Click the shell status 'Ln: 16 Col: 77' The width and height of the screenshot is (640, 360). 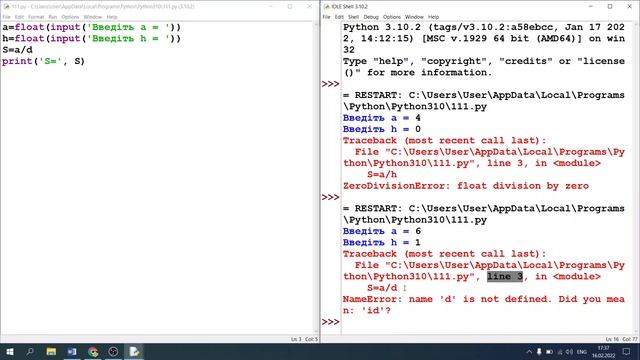click(621, 339)
